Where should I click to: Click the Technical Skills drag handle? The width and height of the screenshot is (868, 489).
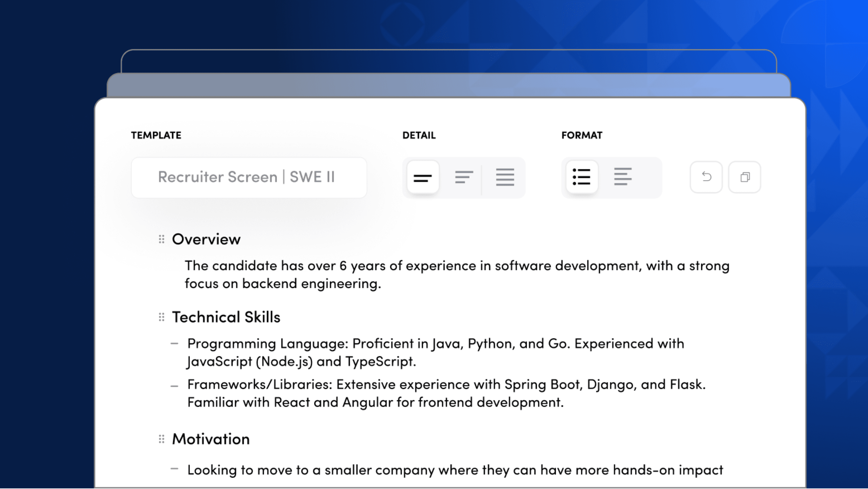[161, 317]
